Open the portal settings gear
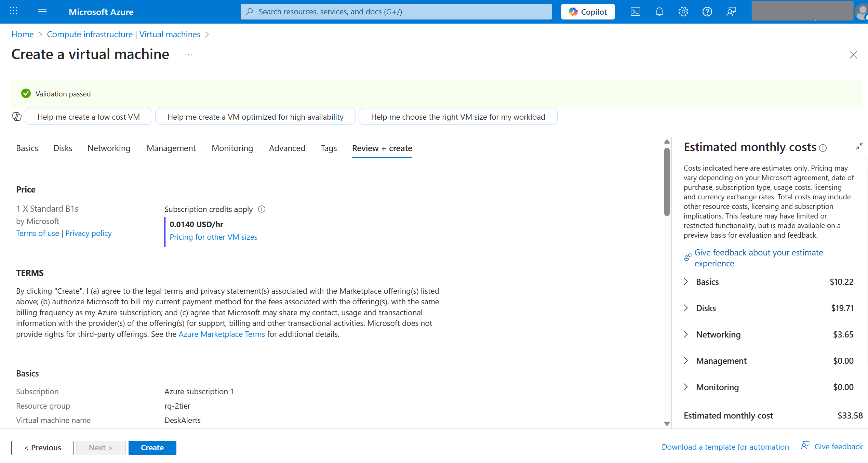The width and height of the screenshot is (868, 463). pyautogui.click(x=683, y=11)
